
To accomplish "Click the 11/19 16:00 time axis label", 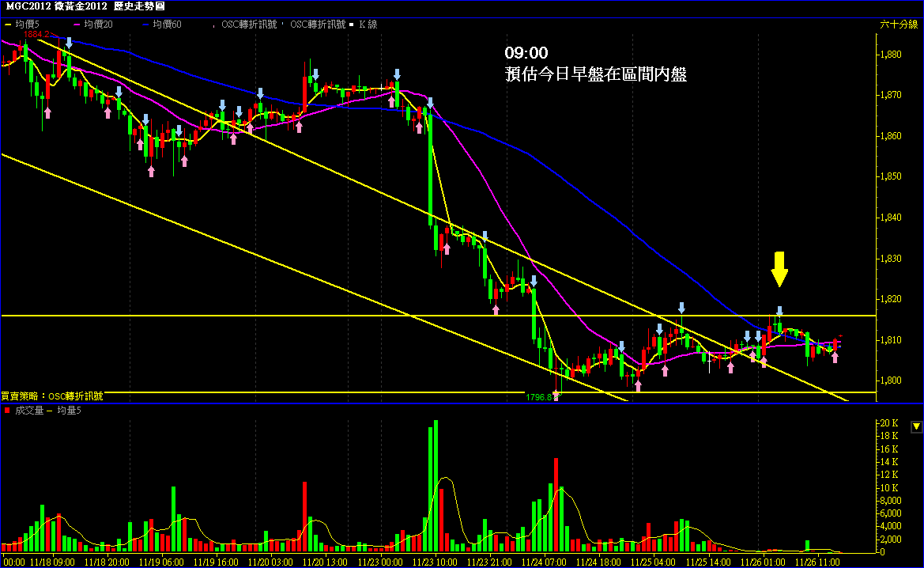I will (216, 562).
